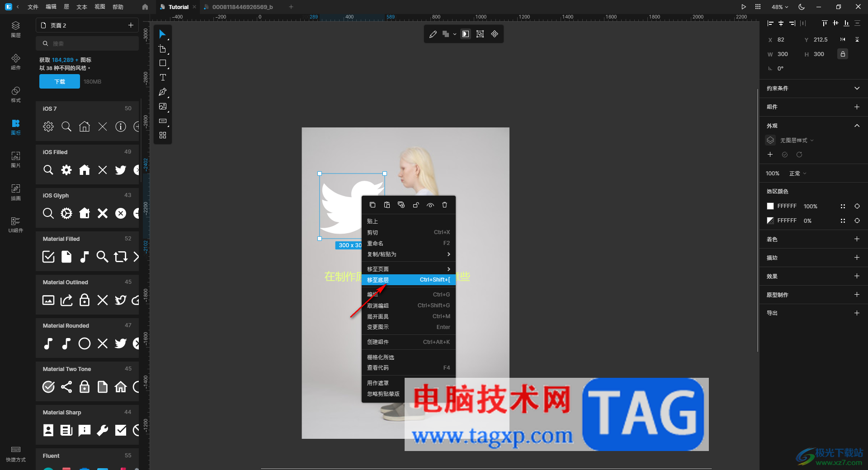Select the rectangle shape tool

(162, 63)
